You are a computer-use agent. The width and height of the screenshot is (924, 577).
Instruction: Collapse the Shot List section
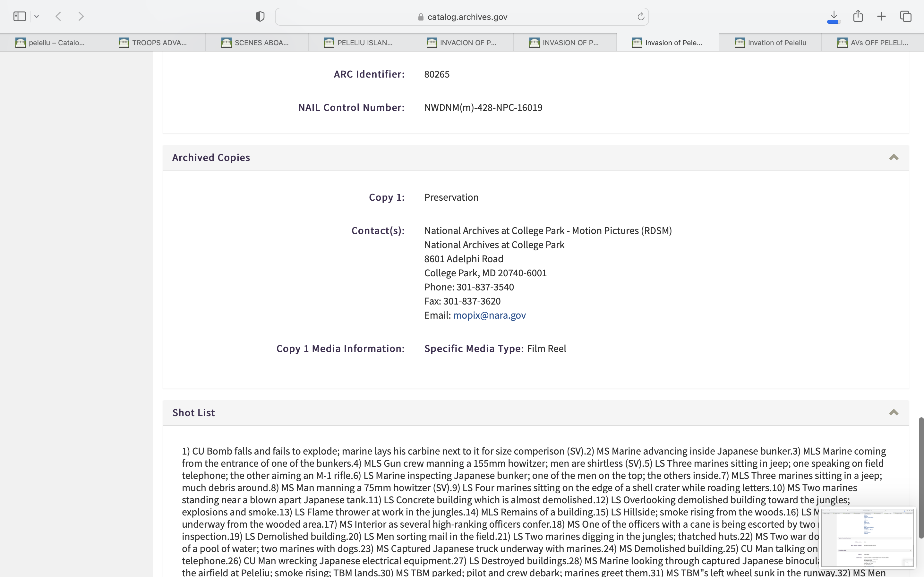point(894,413)
